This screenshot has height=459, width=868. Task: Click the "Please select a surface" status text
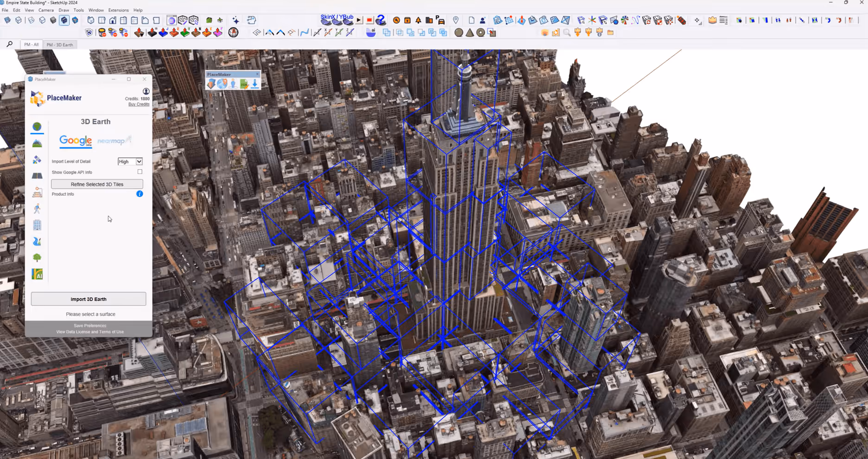(x=90, y=314)
